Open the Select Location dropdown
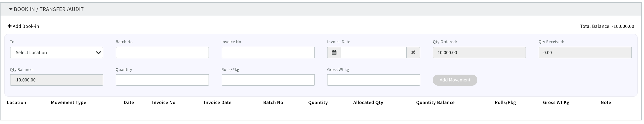 (57, 53)
